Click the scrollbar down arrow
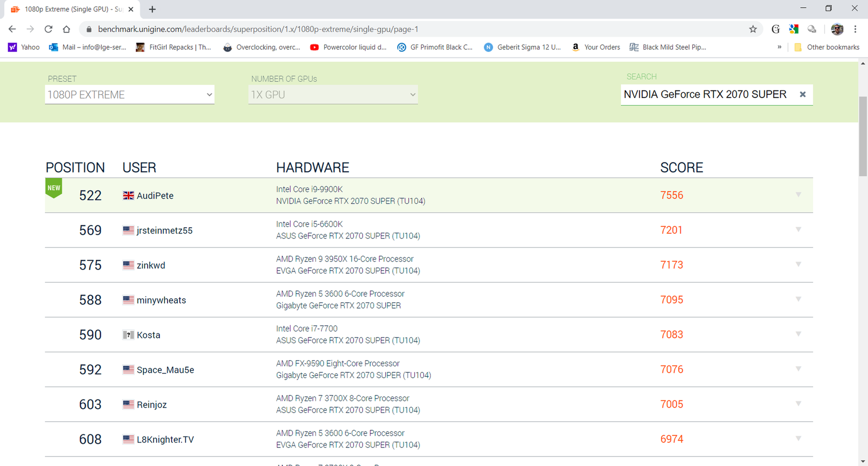Viewport: 868px width, 466px height. click(863, 461)
